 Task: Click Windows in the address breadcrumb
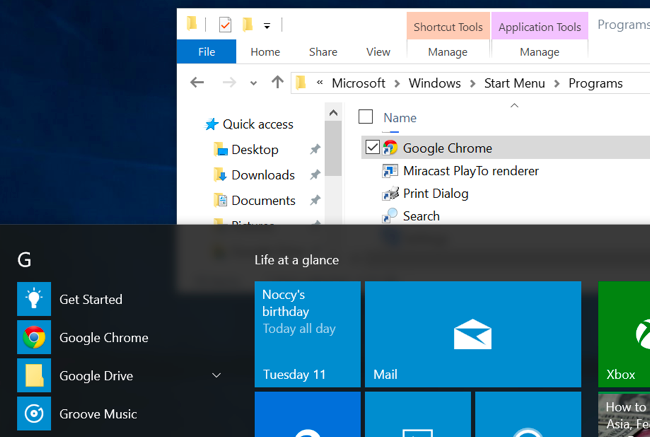click(434, 83)
